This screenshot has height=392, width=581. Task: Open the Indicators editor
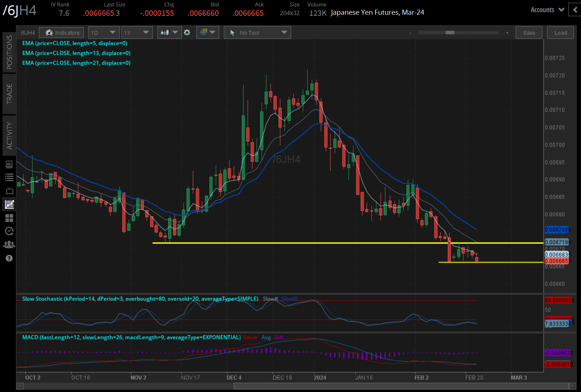pos(61,32)
